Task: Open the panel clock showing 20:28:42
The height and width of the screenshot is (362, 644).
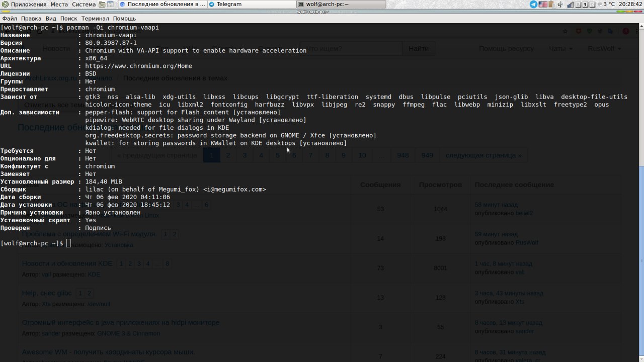Action: tap(630, 4)
